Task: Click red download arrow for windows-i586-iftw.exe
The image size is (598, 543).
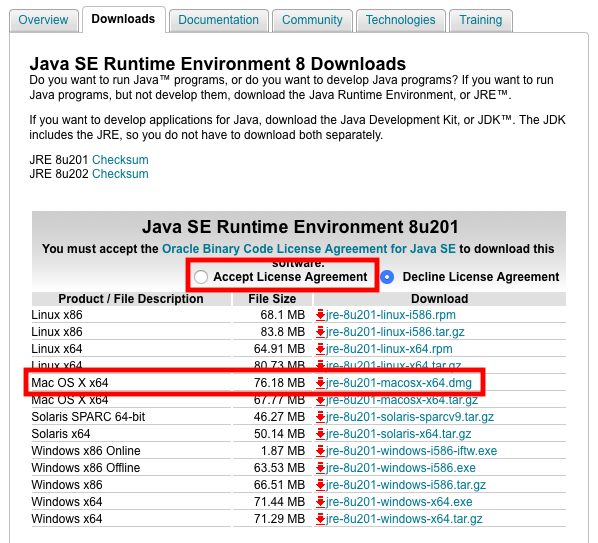Action: (x=320, y=451)
